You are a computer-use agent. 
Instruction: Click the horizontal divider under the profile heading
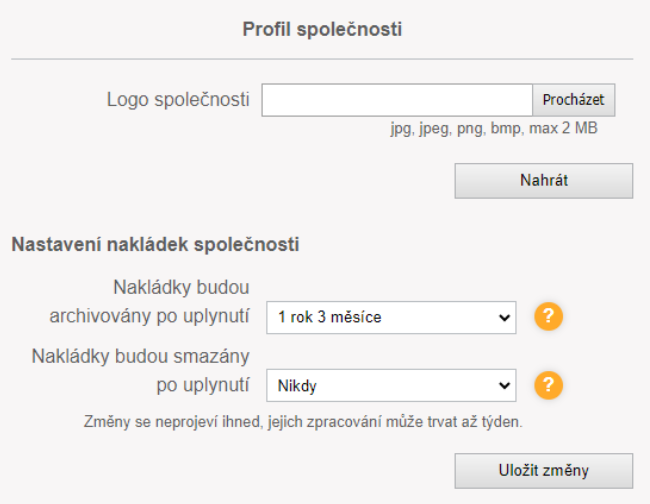coord(322,59)
